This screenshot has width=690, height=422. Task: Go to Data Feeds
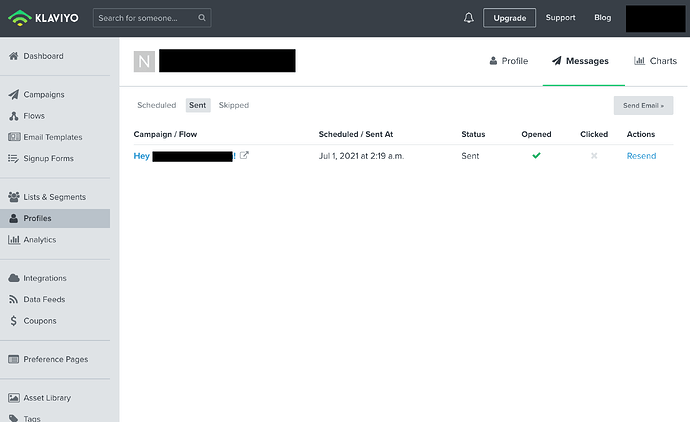point(44,299)
